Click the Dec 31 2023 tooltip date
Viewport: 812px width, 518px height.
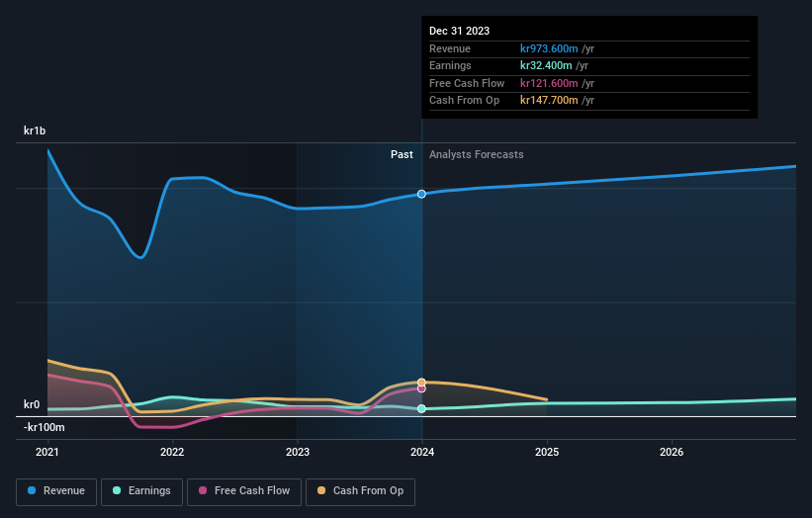click(459, 31)
